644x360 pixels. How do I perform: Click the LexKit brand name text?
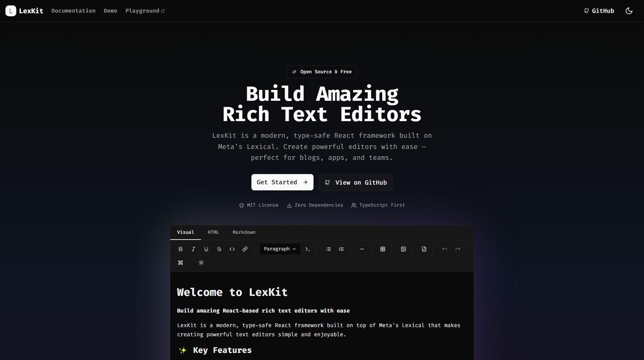31,11
